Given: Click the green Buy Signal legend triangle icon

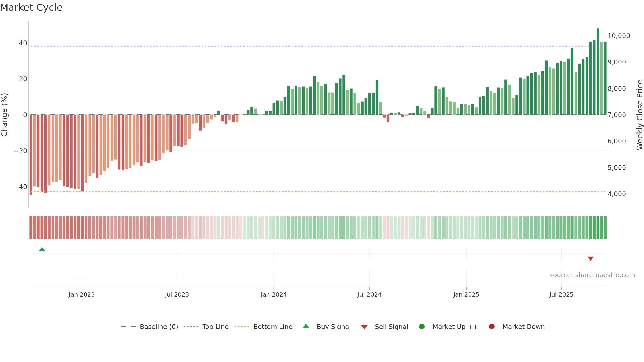Looking at the screenshot, I should (306, 326).
